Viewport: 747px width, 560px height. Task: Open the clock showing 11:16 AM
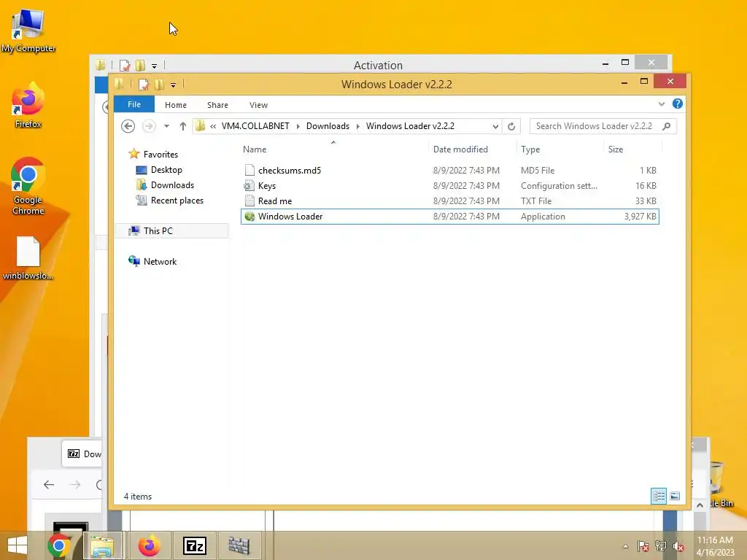click(x=715, y=546)
